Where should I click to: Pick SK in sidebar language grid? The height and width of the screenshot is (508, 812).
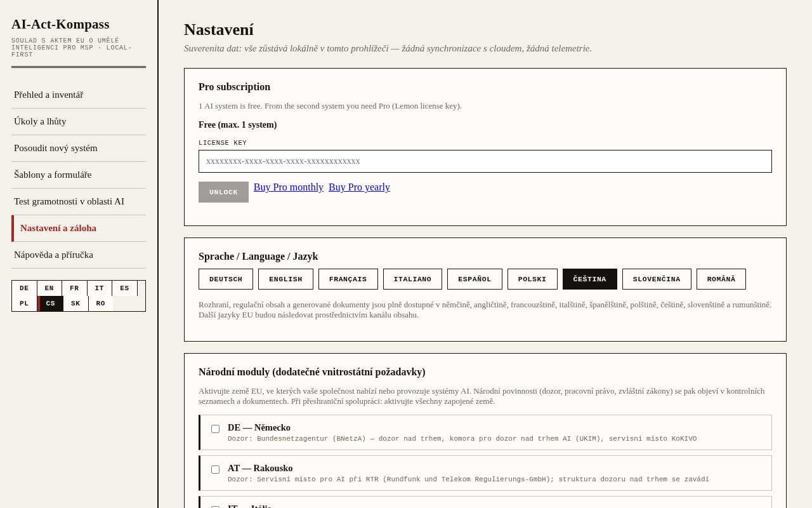(75, 304)
